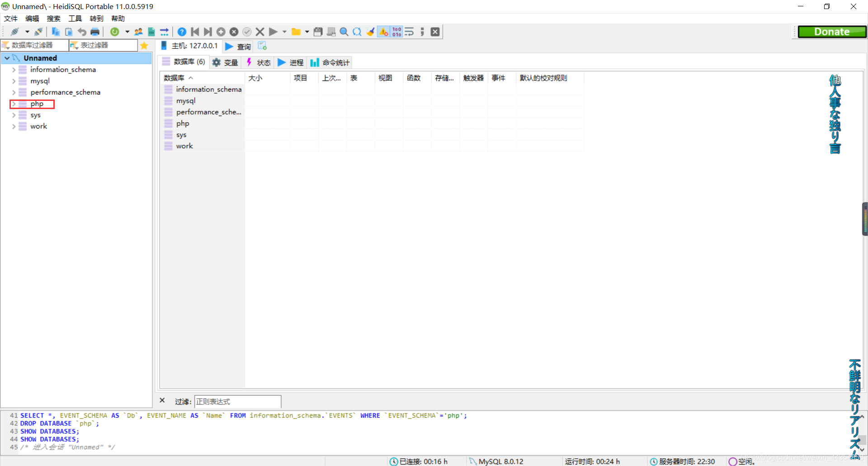The width and height of the screenshot is (868, 466).
Task: Click the green refresh icon
Action: 115,32
